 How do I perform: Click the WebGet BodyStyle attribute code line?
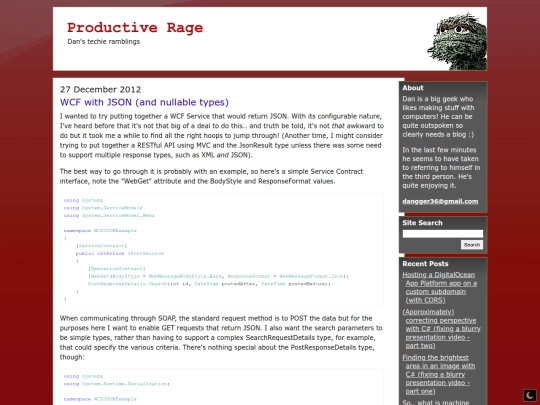pos(218,276)
